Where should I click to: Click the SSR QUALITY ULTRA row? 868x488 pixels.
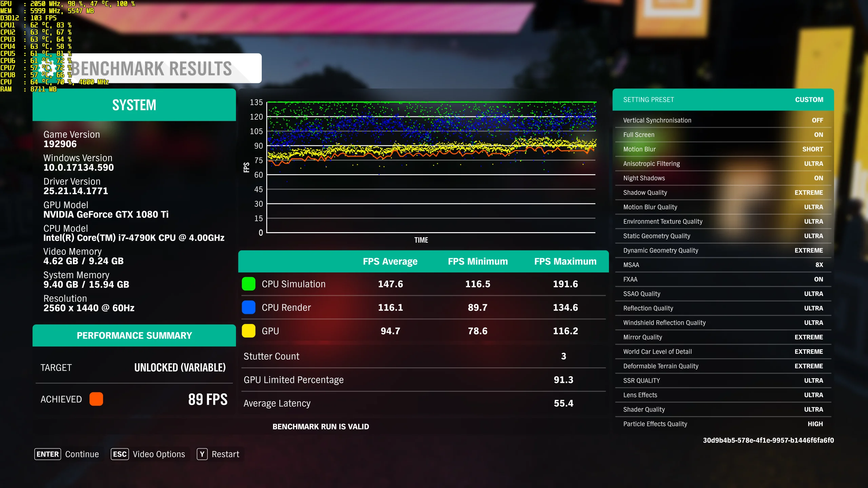723,381
